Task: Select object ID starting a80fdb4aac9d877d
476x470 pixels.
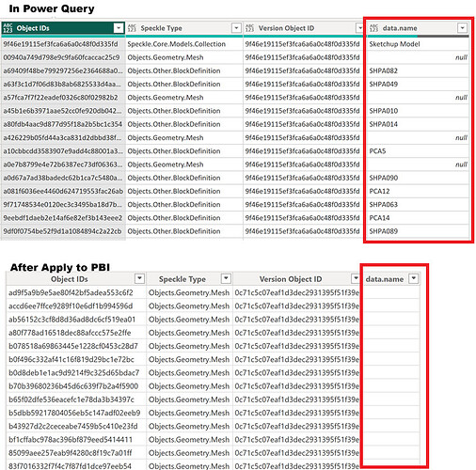Action: [63, 124]
